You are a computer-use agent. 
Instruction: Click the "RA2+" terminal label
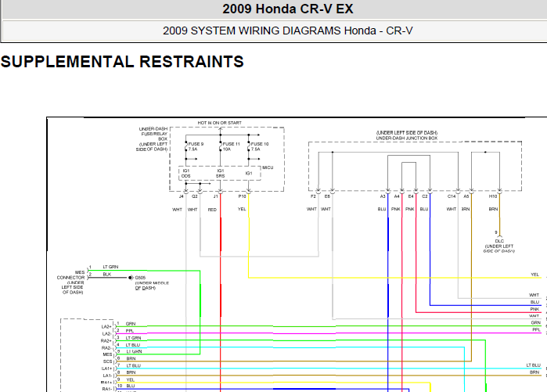tap(106, 340)
